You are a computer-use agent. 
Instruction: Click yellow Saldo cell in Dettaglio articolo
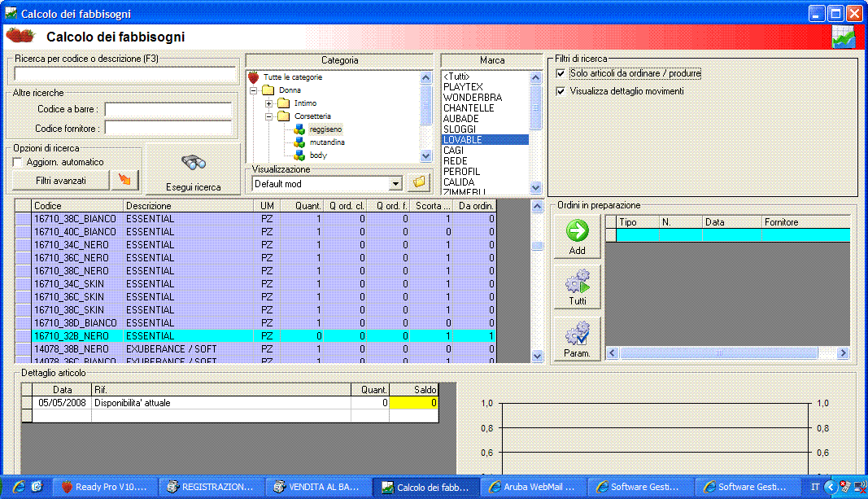coord(413,403)
